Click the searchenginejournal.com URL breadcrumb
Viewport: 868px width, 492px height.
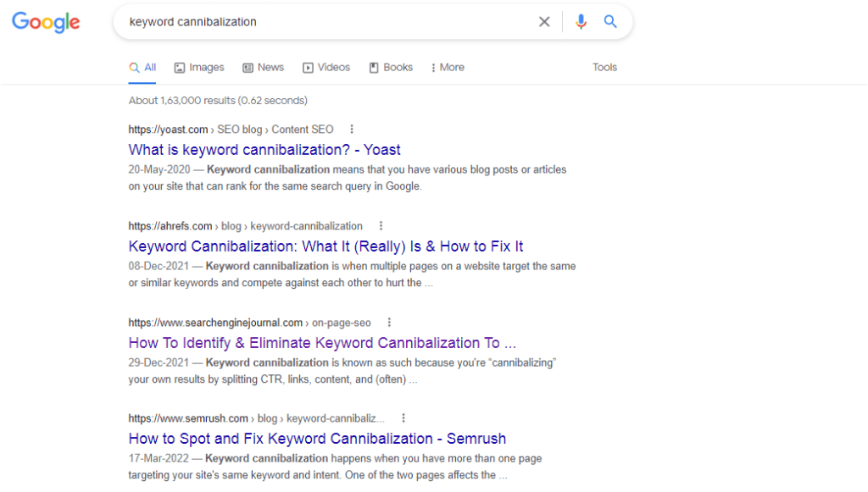pos(250,323)
